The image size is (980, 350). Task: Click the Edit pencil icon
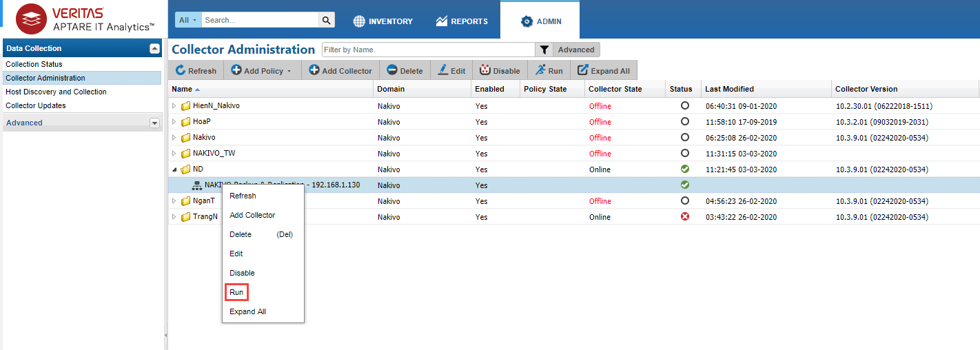pyautogui.click(x=442, y=70)
